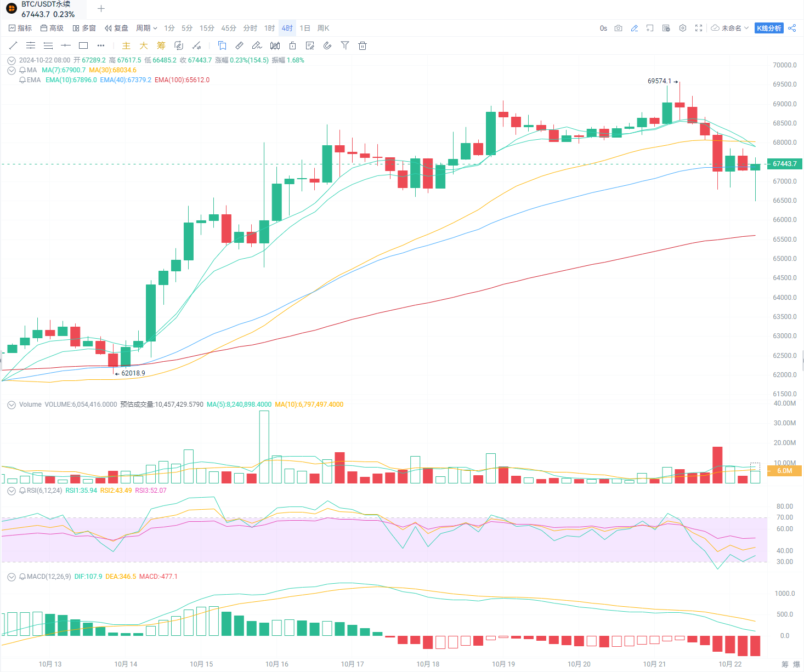Open the 未命名 layout dropdown
This screenshot has width=804, height=672.
[730, 28]
